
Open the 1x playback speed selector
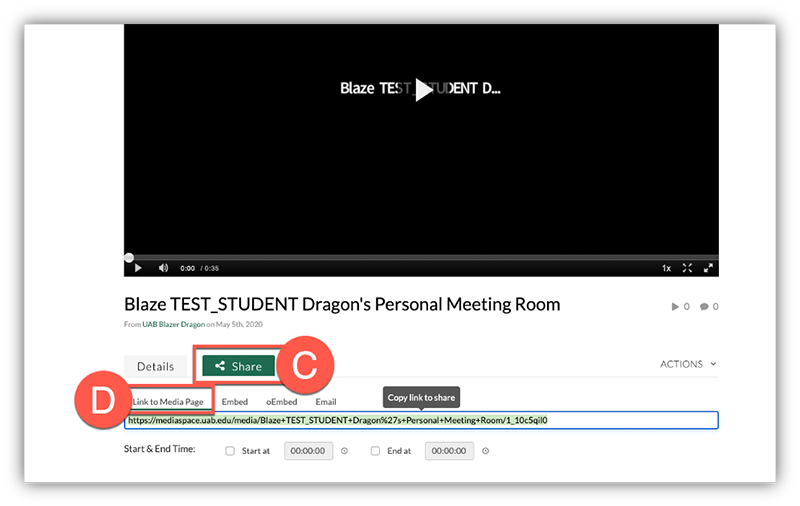click(x=666, y=268)
